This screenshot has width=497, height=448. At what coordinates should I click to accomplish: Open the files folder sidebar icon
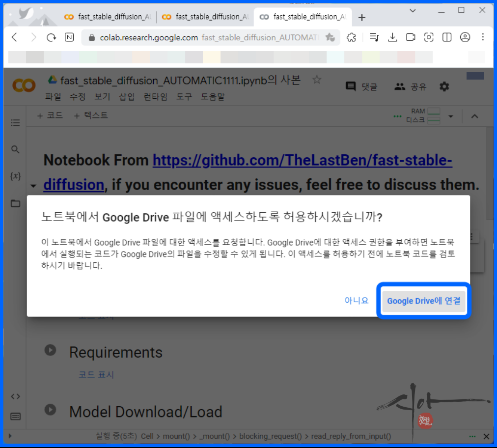[x=15, y=203]
